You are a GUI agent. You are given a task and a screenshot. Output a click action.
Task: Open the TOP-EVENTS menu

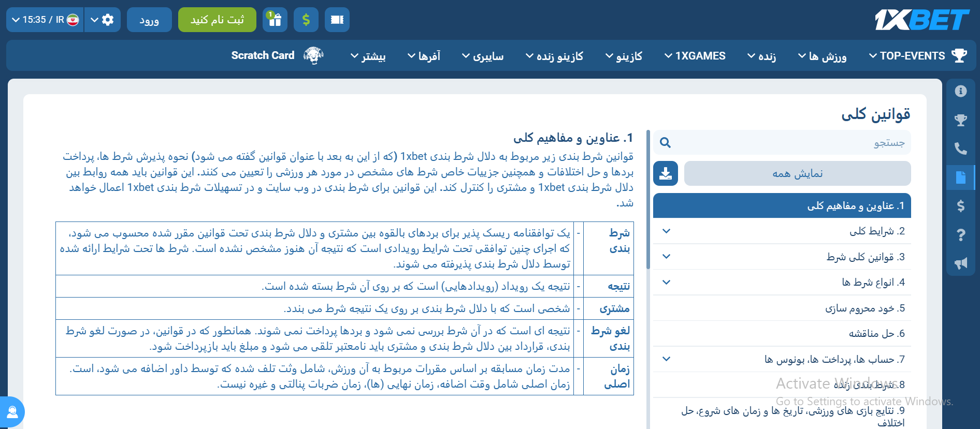point(907,55)
